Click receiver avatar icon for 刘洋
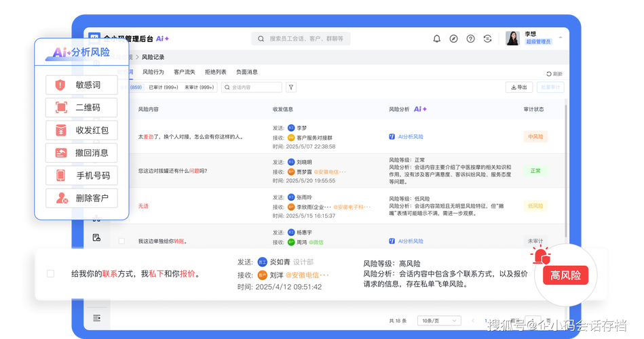The image size is (644, 339). [x=263, y=275]
